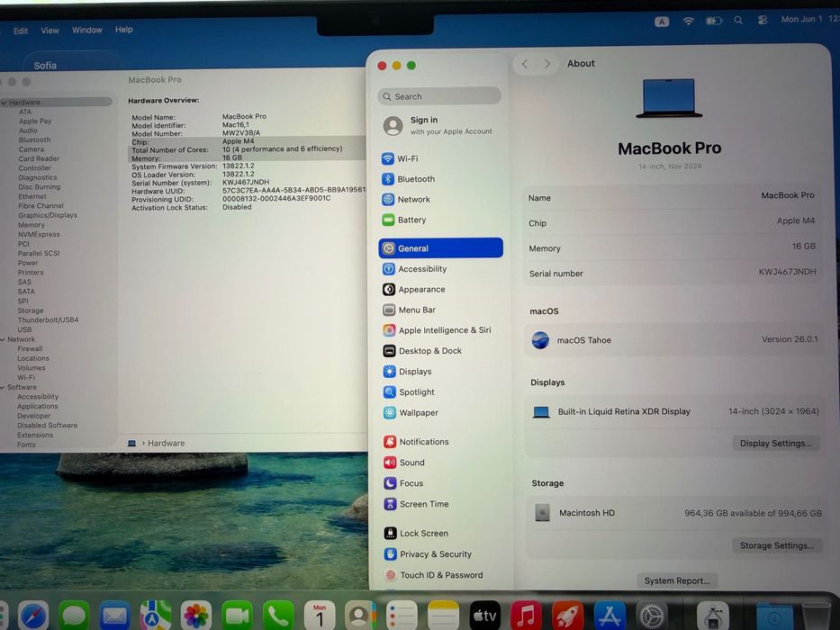The image size is (840, 630).
Task: Launch Maps from the Dock
Action: pyautogui.click(x=155, y=616)
